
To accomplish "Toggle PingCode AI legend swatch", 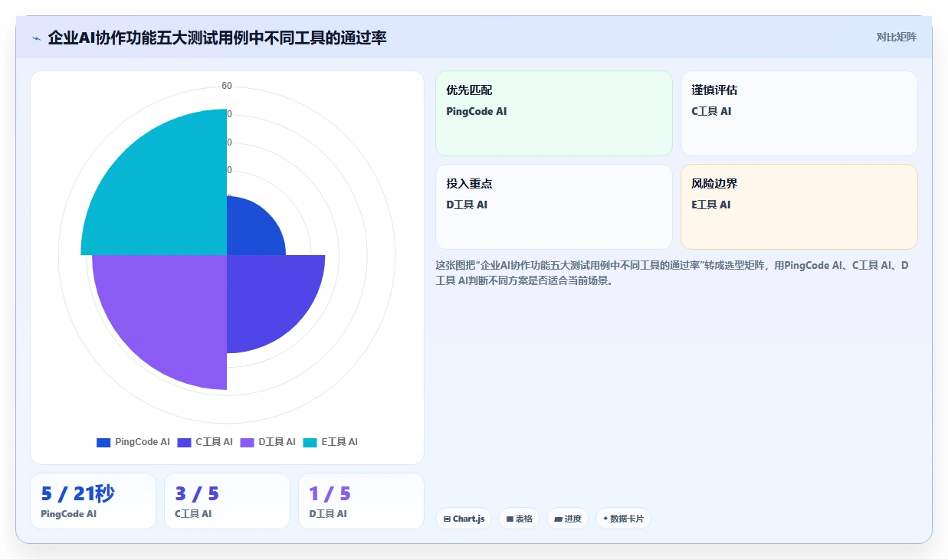I will click(x=103, y=442).
